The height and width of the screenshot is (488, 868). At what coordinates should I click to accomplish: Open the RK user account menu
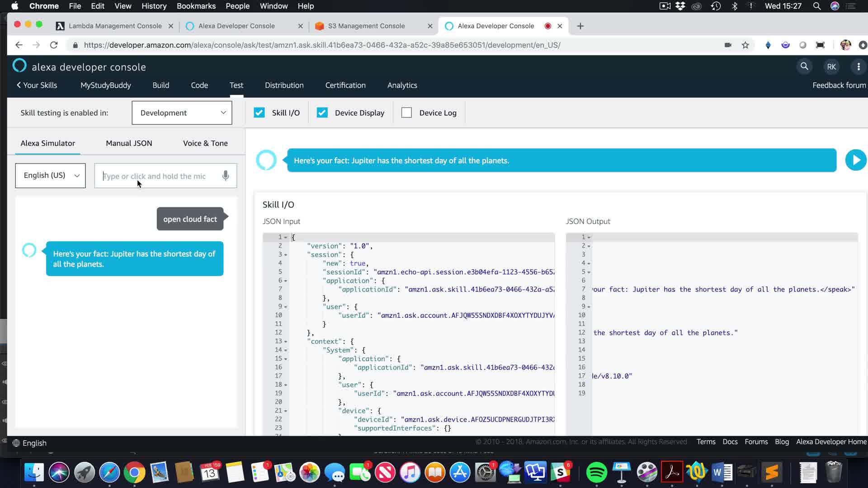(x=831, y=67)
